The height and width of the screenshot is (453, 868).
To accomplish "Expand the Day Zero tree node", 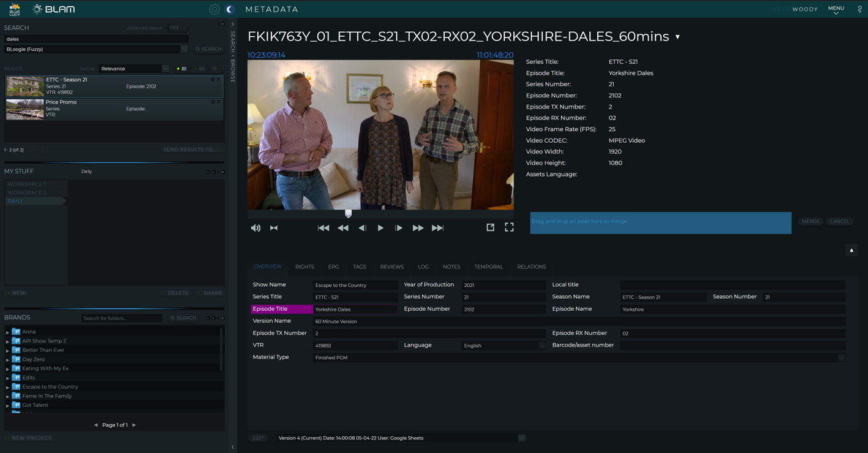I will [7, 360].
